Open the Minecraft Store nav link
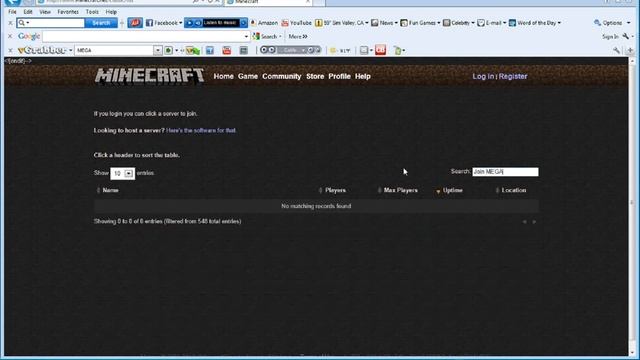Image resolution: width=640 pixels, height=360 pixels. pos(315,76)
